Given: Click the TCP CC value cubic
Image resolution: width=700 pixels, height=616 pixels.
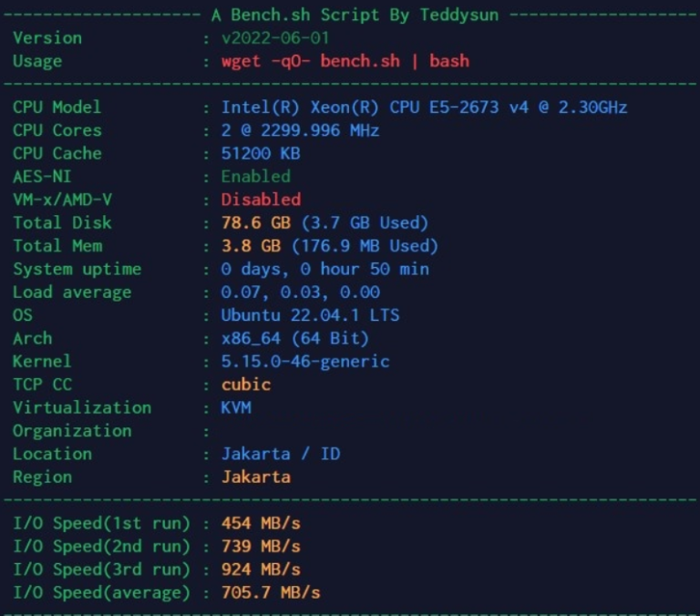Looking at the screenshot, I should (246, 385).
